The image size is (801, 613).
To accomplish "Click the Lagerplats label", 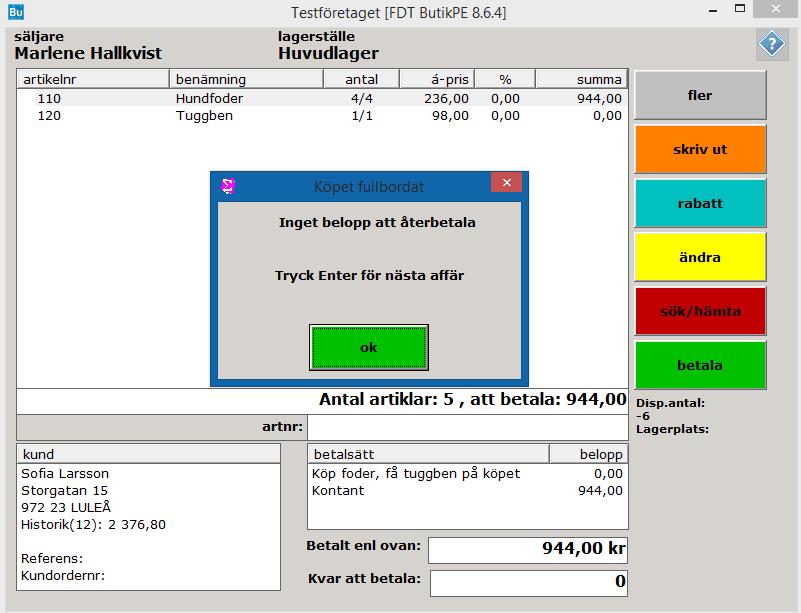I will tap(672, 429).
